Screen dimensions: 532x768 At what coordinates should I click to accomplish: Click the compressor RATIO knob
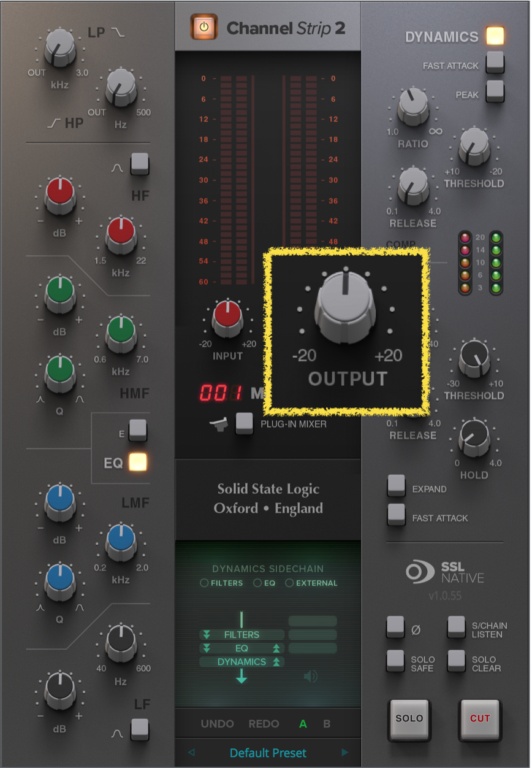[413, 106]
